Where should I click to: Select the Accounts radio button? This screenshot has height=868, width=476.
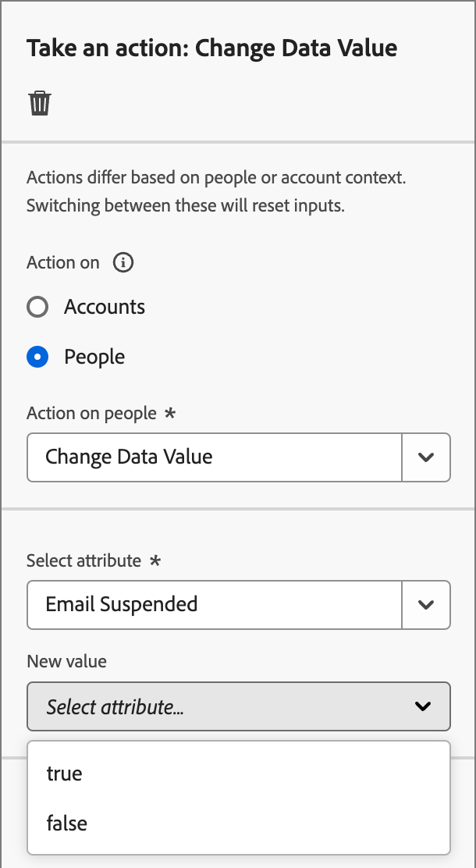tap(37, 307)
